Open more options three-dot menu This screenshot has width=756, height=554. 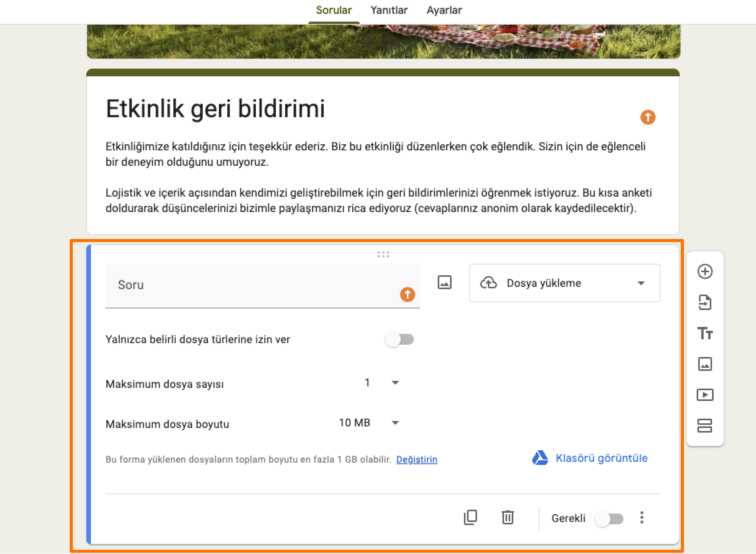[x=642, y=517]
